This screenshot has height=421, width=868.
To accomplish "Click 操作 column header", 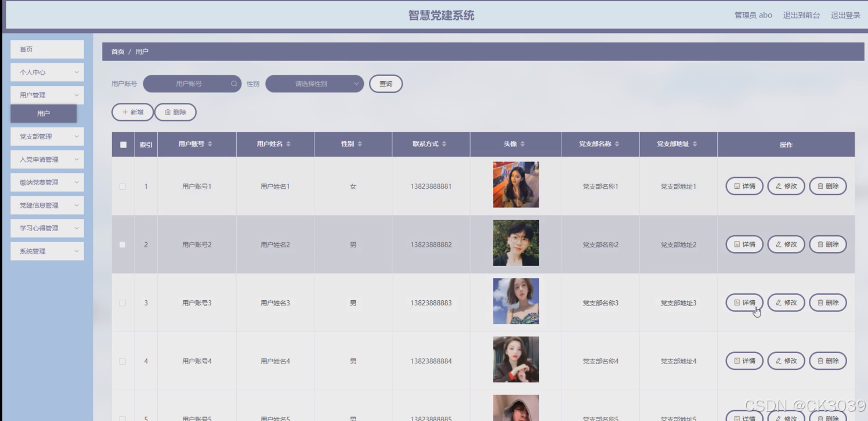I will 786,145.
